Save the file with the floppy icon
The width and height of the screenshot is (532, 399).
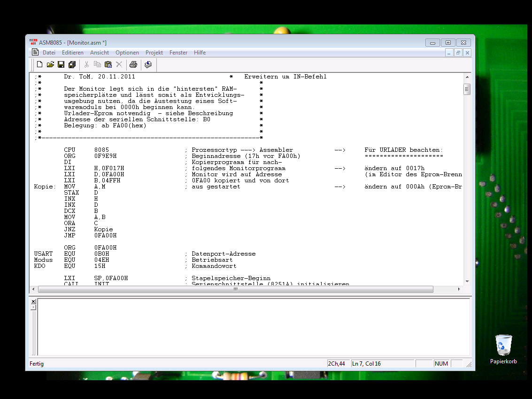click(x=61, y=64)
